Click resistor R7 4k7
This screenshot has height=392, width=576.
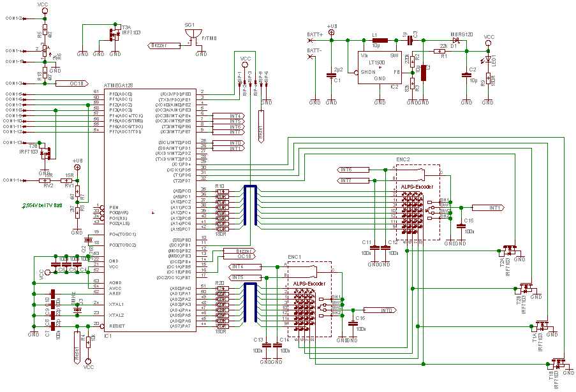click(77, 191)
